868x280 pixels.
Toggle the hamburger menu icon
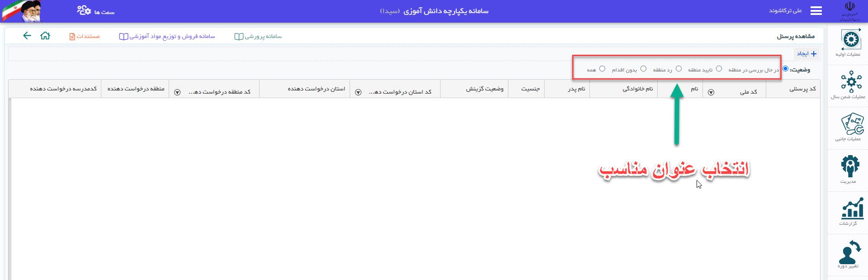pyautogui.click(x=816, y=11)
